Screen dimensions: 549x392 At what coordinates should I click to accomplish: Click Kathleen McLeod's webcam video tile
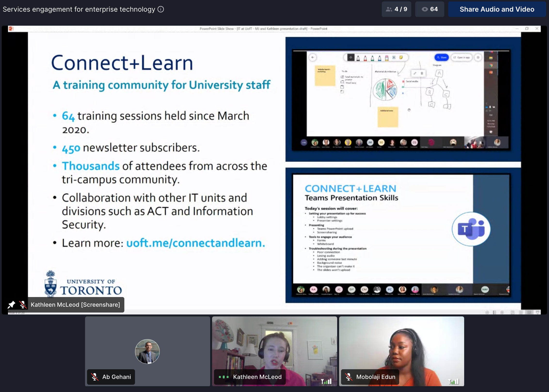274,351
